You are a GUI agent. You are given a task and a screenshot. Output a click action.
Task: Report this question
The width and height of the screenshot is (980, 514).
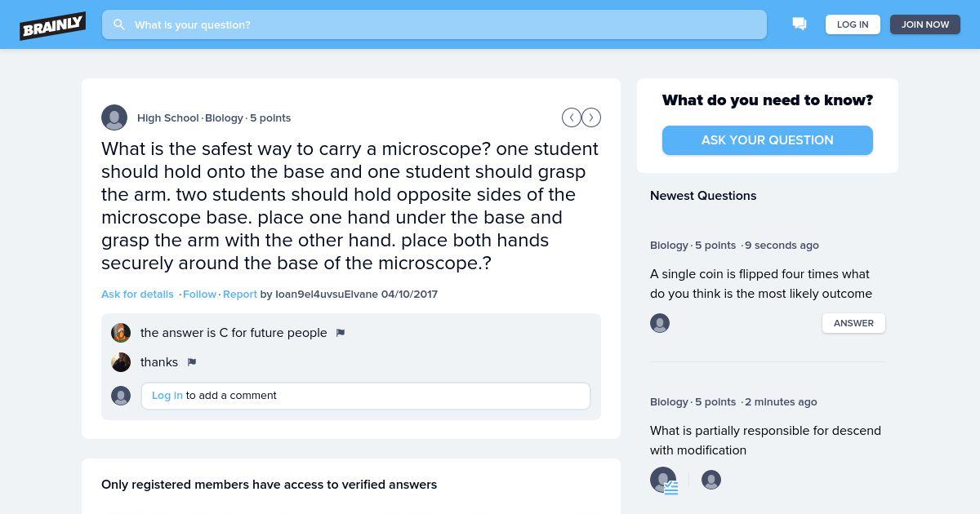(240, 294)
